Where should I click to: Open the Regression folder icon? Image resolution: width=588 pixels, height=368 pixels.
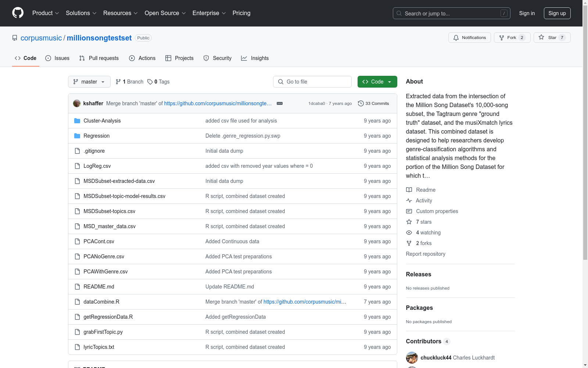pos(77,136)
